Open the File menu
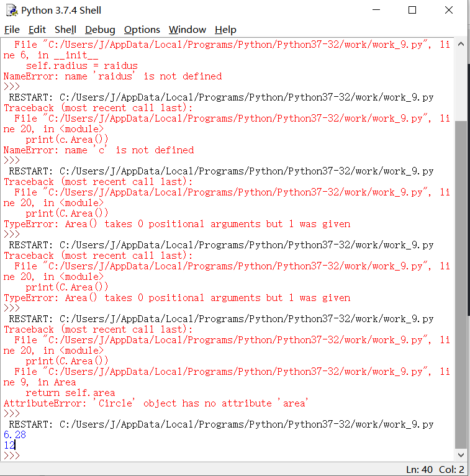The height and width of the screenshot is (476, 470). (12, 30)
